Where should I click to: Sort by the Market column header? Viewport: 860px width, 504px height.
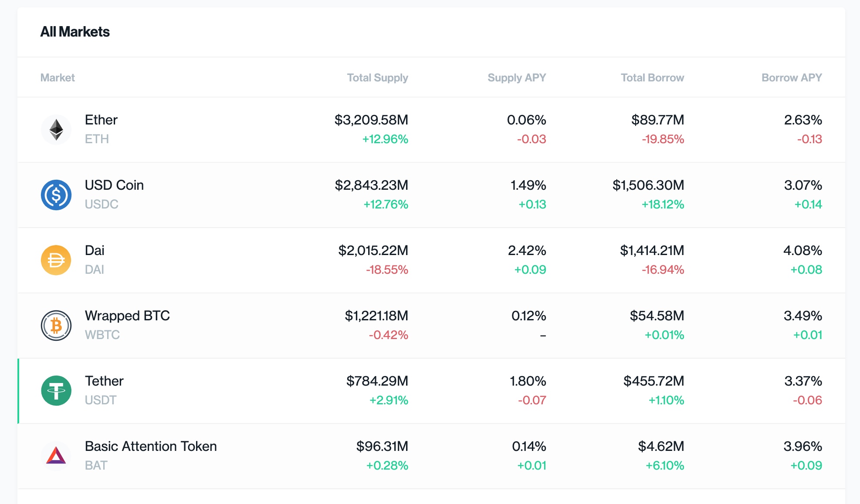click(58, 77)
